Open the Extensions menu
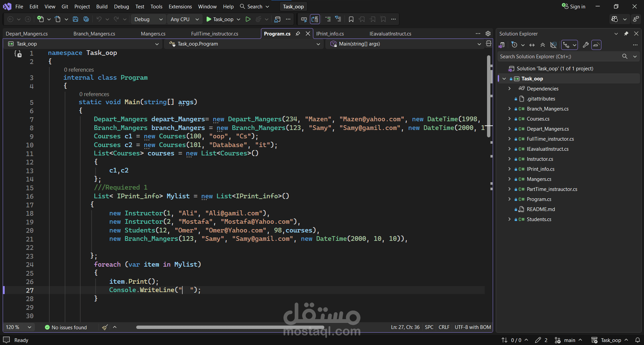This screenshot has height=345, width=644. pyautogui.click(x=180, y=6)
